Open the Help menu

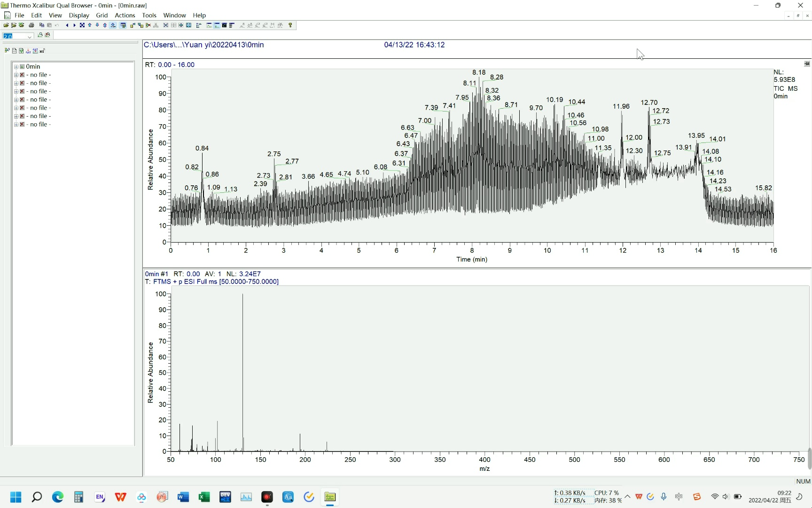coord(199,15)
